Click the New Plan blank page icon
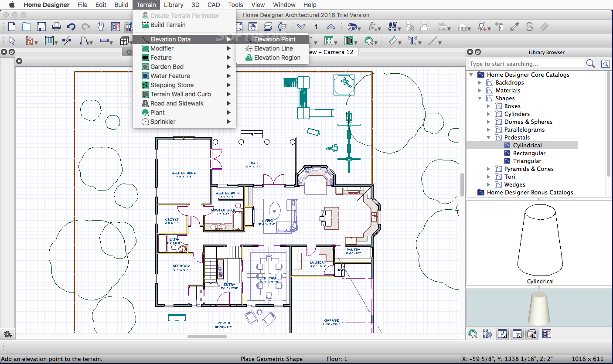The height and width of the screenshot is (364, 613). (12, 27)
